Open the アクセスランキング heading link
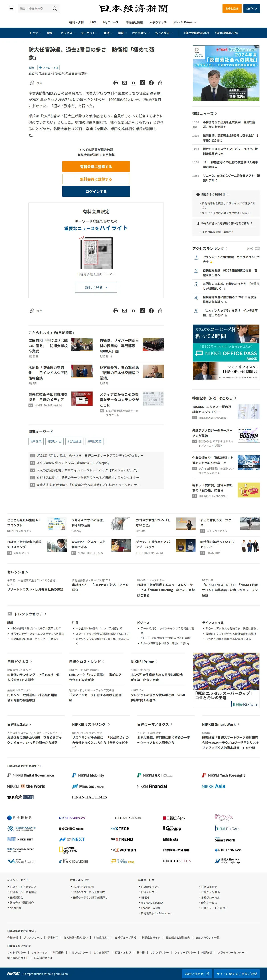267x980 pixels. pyautogui.click(x=210, y=248)
